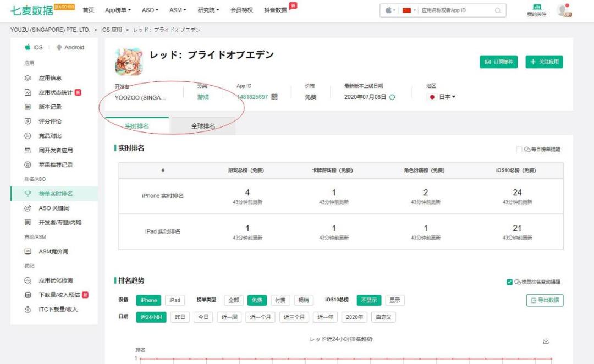Expand the 研究院 dropdown menu

click(208, 10)
